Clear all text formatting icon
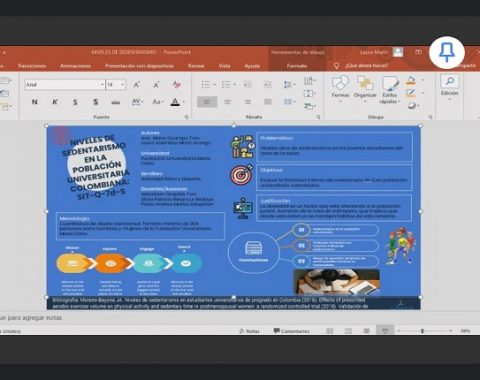The width and height of the screenshot is (480, 380). click(x=177, y=85)
